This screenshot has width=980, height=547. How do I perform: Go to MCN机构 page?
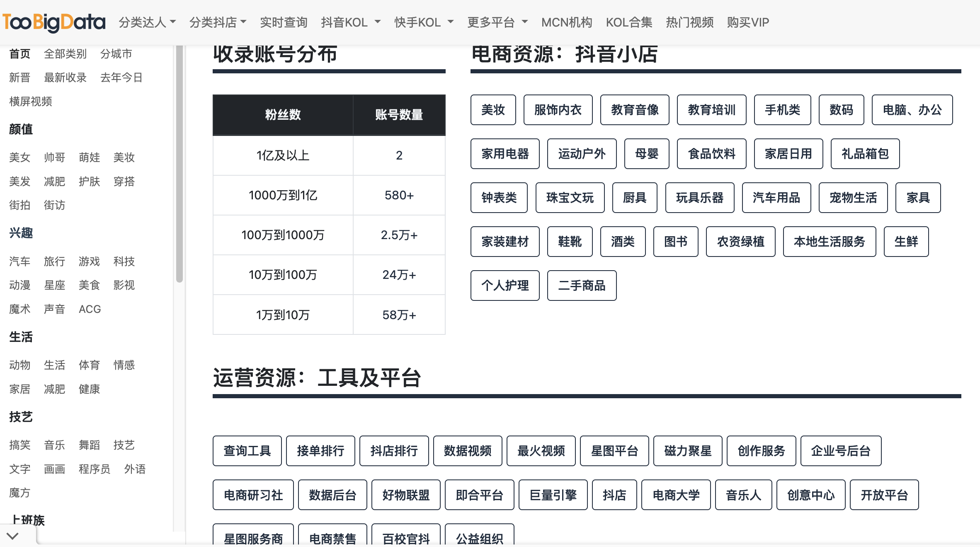click(567, 22)
